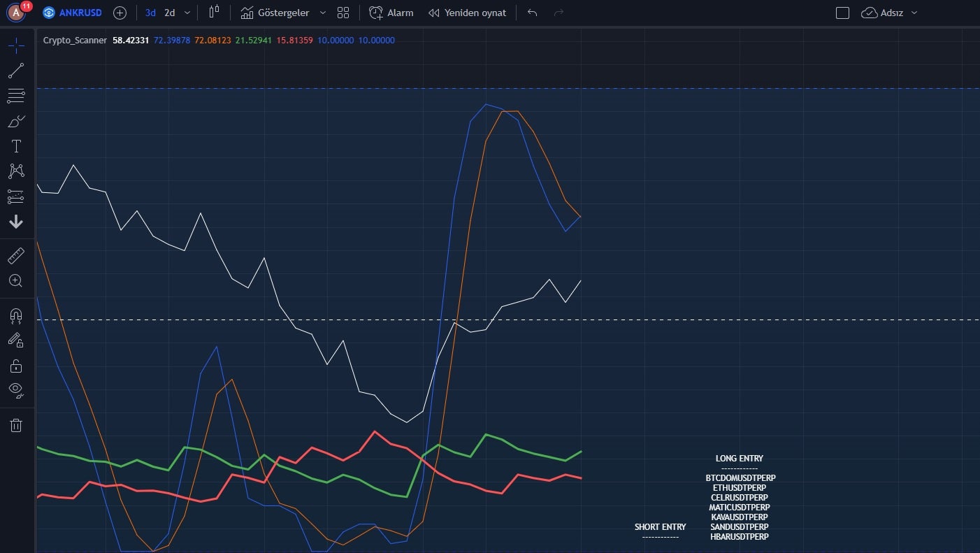The width and height of the screenshot is (980, 553).
Task: Hide all drawings with the eye toggle
Action: [x=16, y=390]
